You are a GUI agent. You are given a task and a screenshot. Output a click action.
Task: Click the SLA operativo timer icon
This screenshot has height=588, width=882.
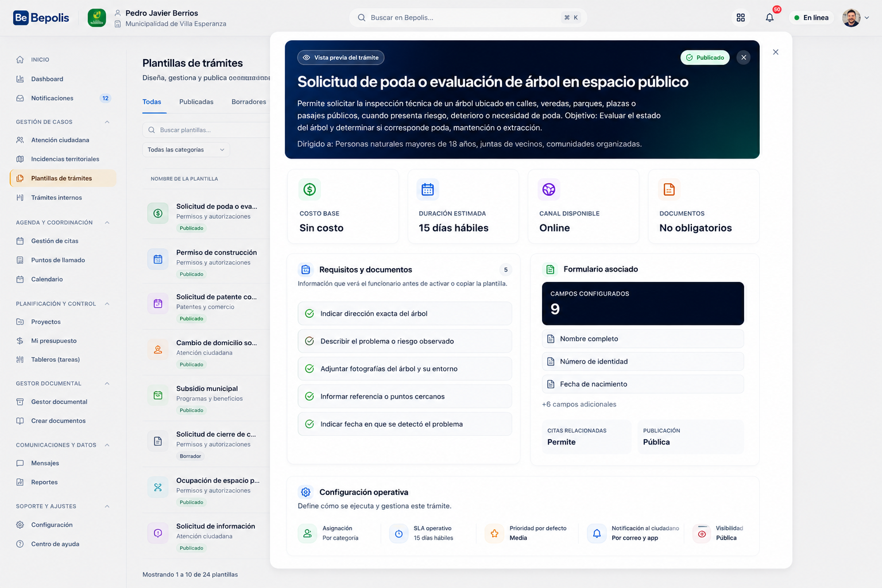tap(399, 533)
